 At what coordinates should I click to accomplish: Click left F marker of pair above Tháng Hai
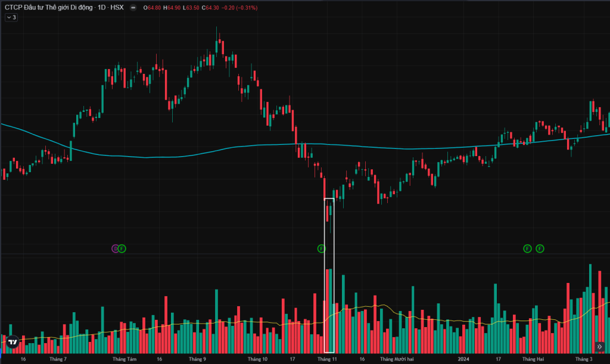(527, 248)
